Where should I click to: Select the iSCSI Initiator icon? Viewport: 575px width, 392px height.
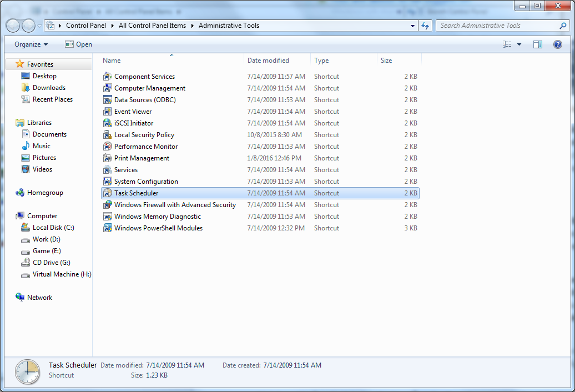(107, 123)
